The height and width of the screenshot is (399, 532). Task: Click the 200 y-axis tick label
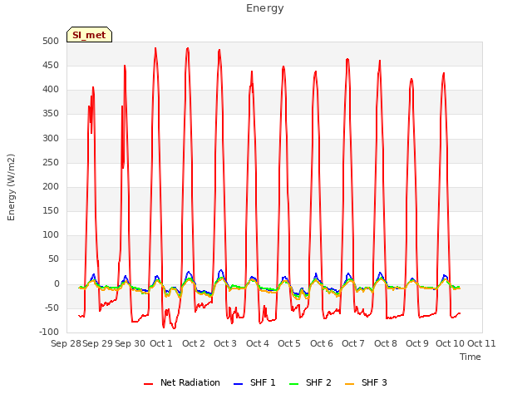coord(51,186)
